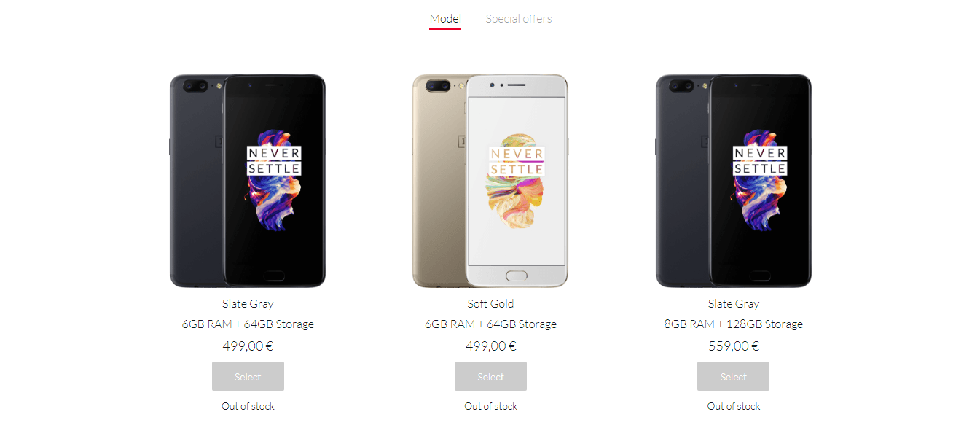Click the 499,00 € price under Soft Gold
Screen dimensions: 980x441
point(491,346)
